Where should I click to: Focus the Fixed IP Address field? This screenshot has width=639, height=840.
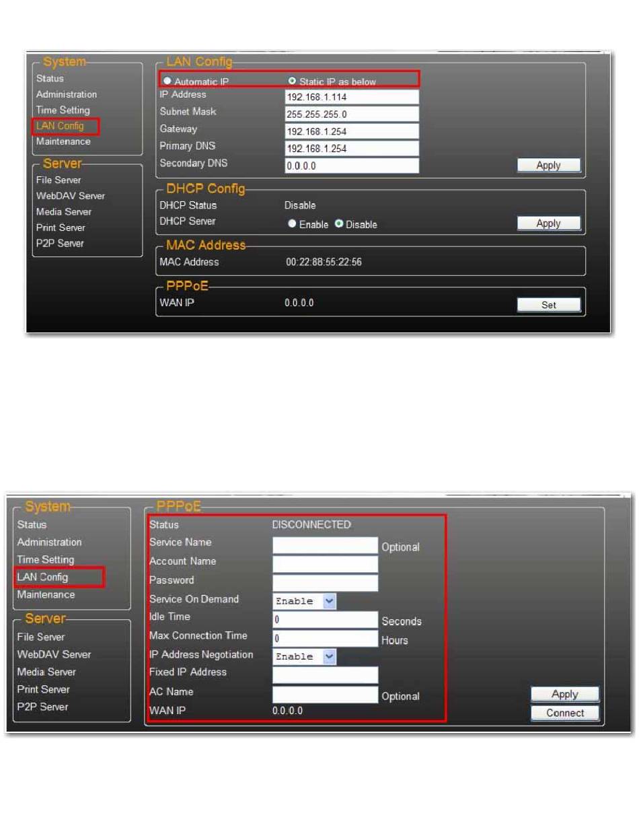[326, 675]
